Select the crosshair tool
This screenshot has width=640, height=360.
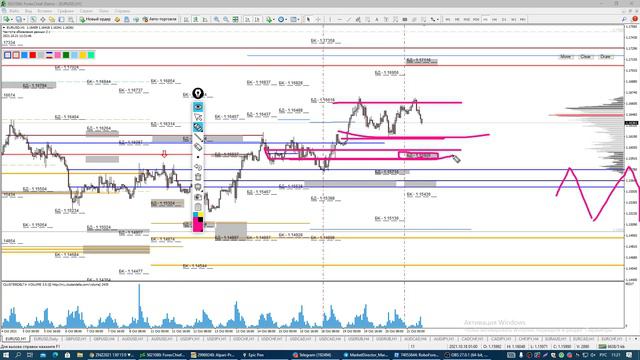tap(318, 19)
